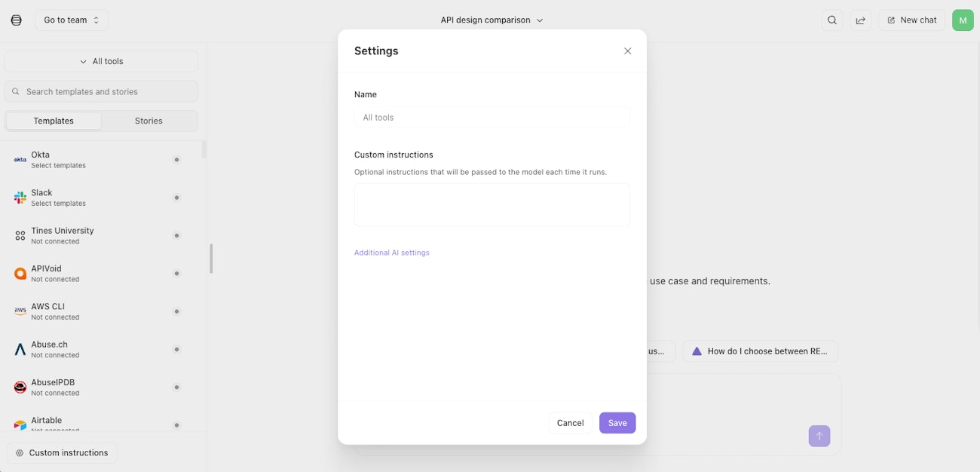Open the Go to team dropdown
The height and width of the screenshot is (472, 980).
[72, 20]
